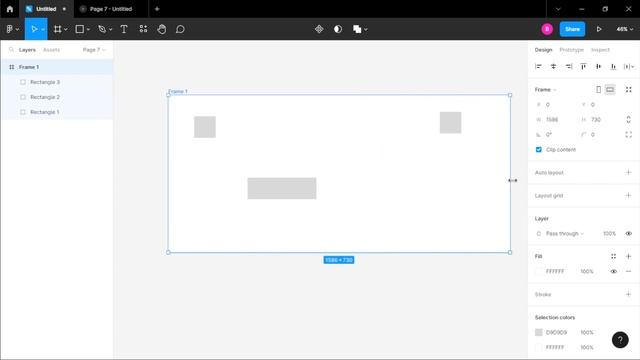Align selection to the top

583,67
